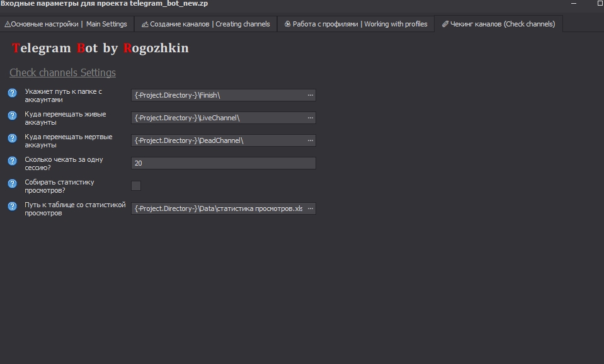Browse folder for Finish path field
The image size is (604, 364).
311,95
